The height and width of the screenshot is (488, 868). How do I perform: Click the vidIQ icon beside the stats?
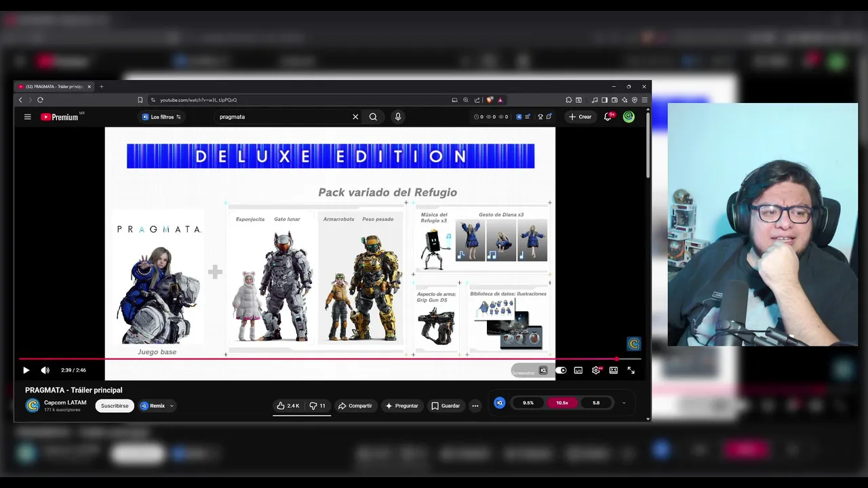(x=500, y=403)
